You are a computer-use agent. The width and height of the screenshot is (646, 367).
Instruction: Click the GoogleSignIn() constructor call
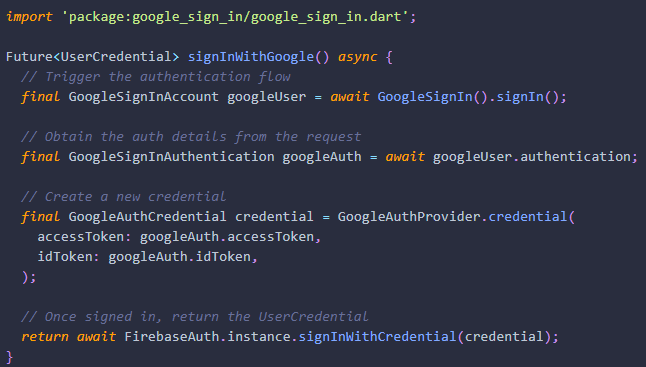432,97
